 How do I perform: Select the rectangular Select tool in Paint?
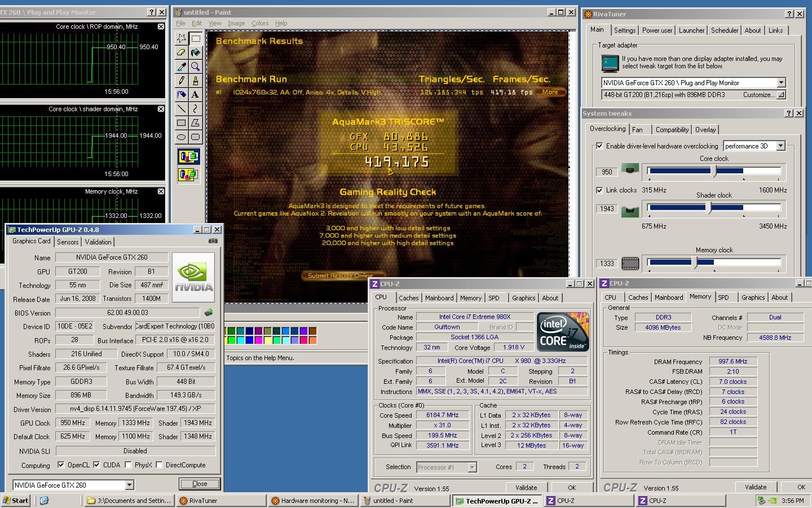(x=196, y=38)
